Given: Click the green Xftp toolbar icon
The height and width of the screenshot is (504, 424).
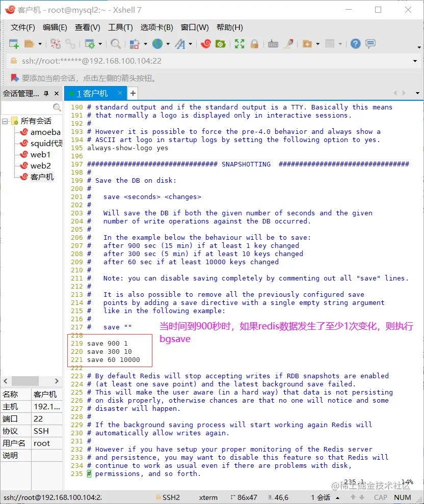Looking at the screenshot, I should (x=220, y=44).
